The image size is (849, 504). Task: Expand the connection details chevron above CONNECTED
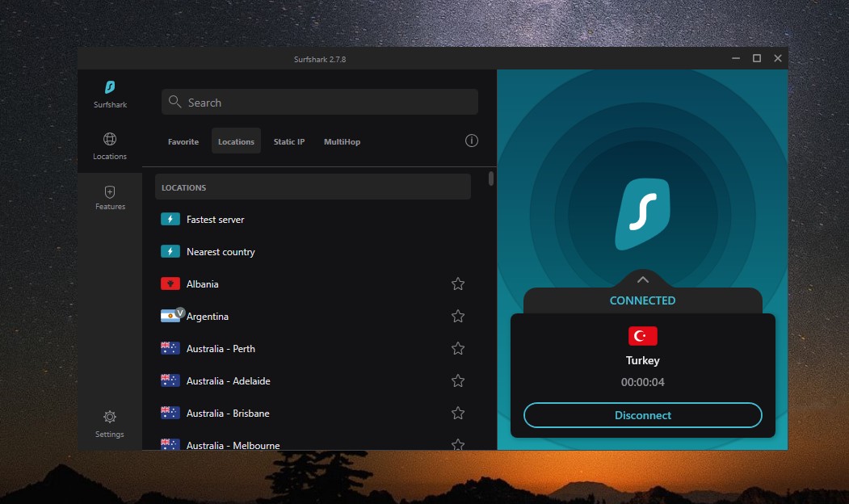(643, 280)
